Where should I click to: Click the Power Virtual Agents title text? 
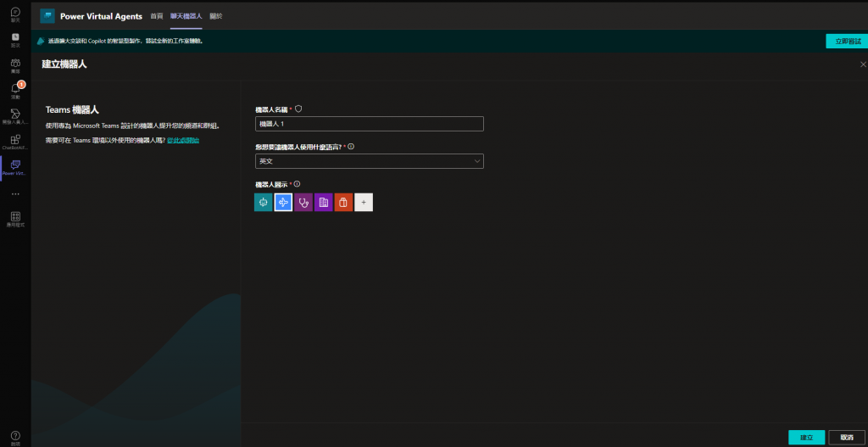coord(102,16)
